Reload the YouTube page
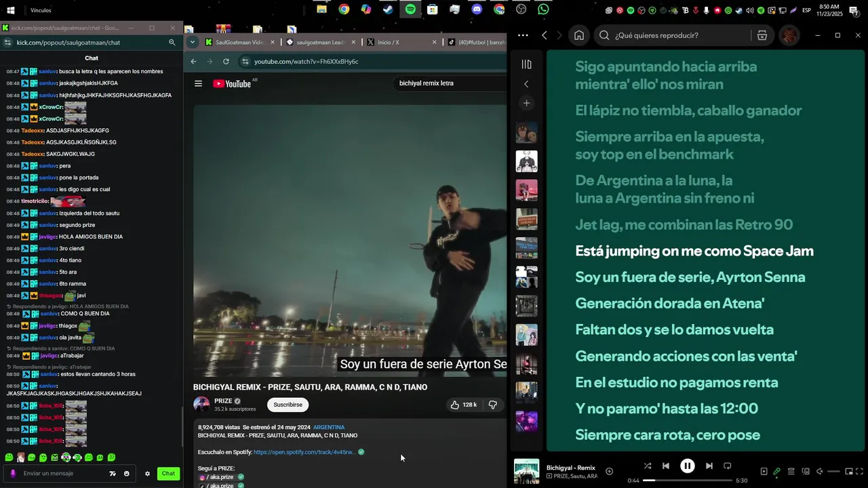Image resolution: width=868 pixels, height=488 pixels. click(x=226, y=61)
